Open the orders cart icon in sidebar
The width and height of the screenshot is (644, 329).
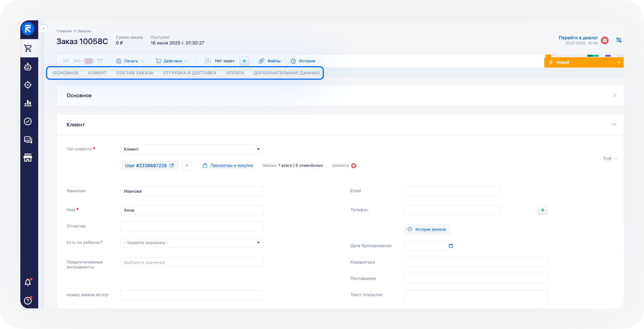28,48
